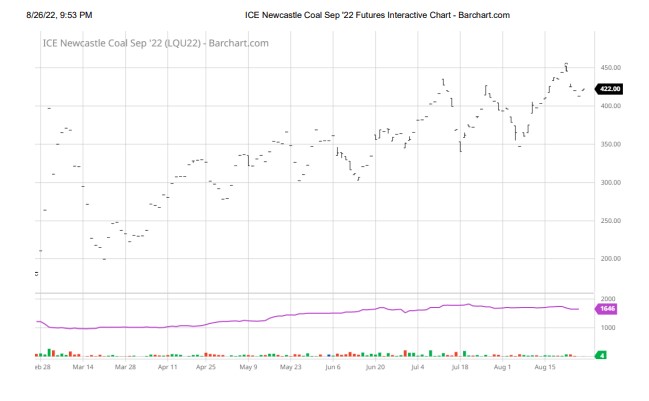Select the Mar 14 date on time axis
Screen dimensions: 649x401
coord(82,367)
